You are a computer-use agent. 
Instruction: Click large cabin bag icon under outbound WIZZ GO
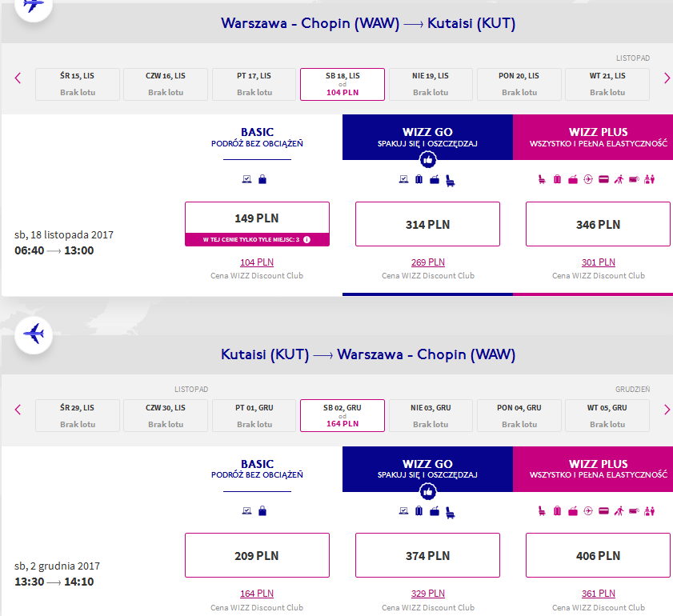coord(435,179)
